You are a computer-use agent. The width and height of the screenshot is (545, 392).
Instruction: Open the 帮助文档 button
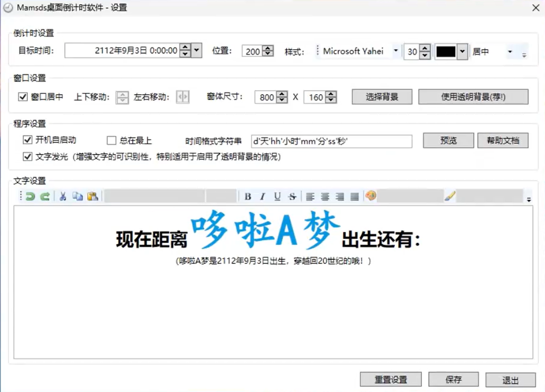503,140
